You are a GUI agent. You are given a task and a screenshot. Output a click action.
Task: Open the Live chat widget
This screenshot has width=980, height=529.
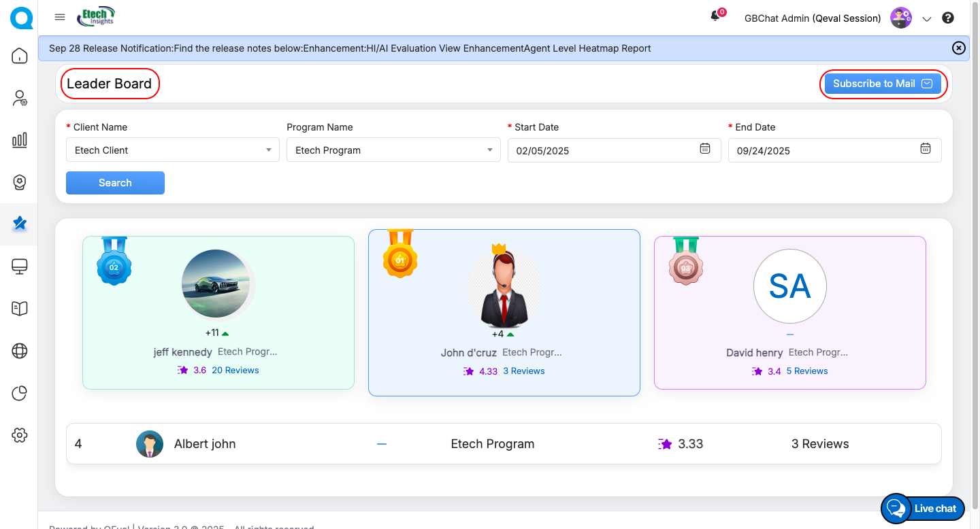pos(923,508)
